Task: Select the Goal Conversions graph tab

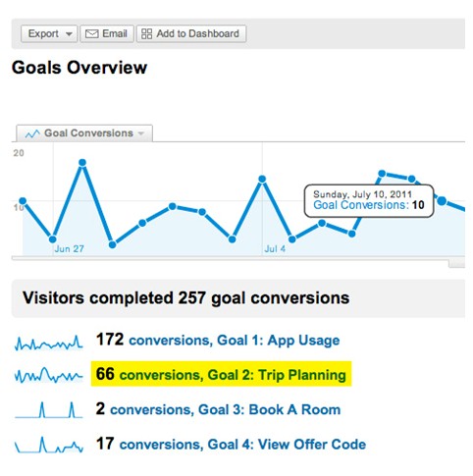Action: (84, 133)
